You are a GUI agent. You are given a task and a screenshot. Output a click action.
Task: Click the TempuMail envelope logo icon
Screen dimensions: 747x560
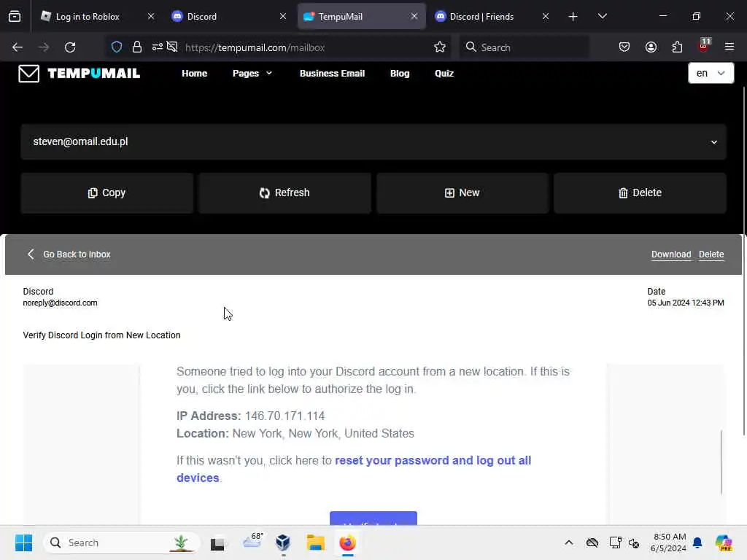tap(28, 74)
